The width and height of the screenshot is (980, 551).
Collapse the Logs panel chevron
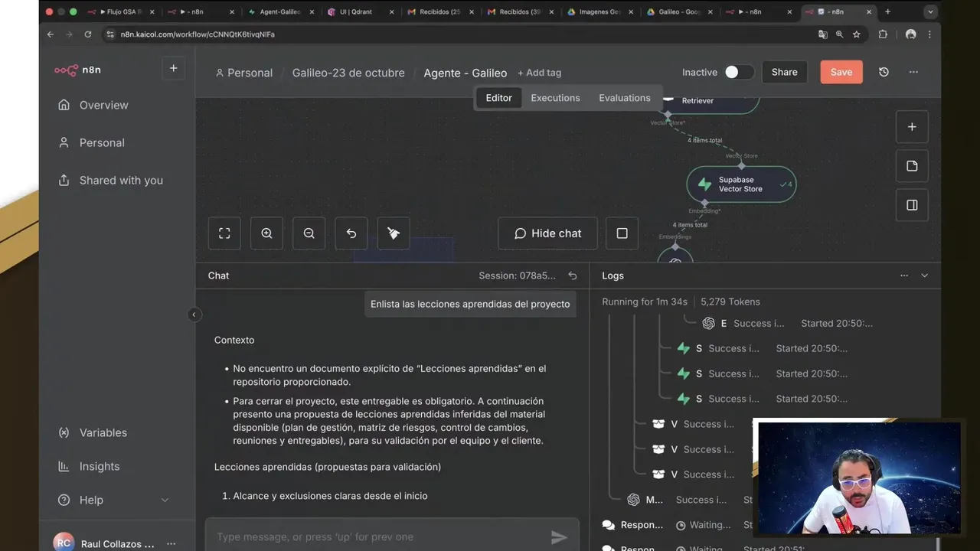(924, 275)
